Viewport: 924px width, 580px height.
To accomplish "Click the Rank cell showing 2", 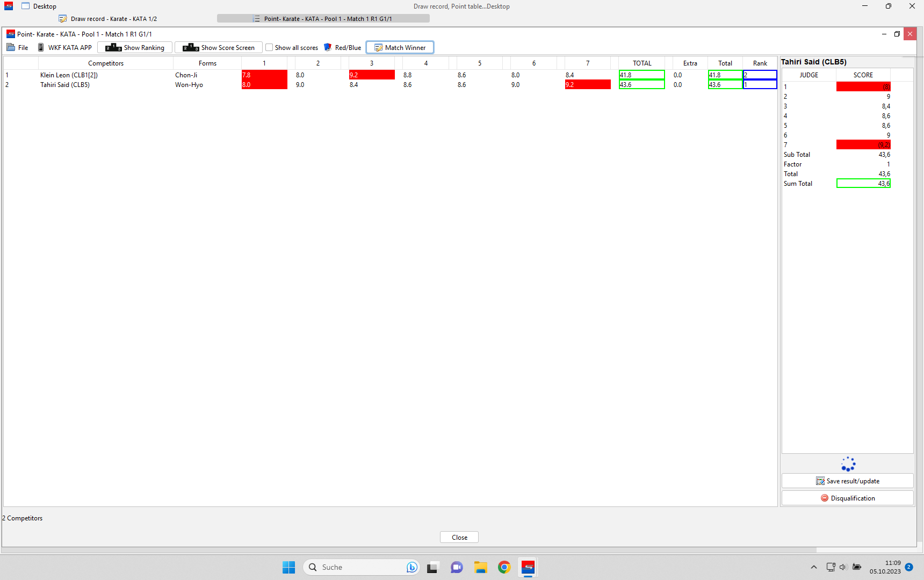I will coord(760,75).
